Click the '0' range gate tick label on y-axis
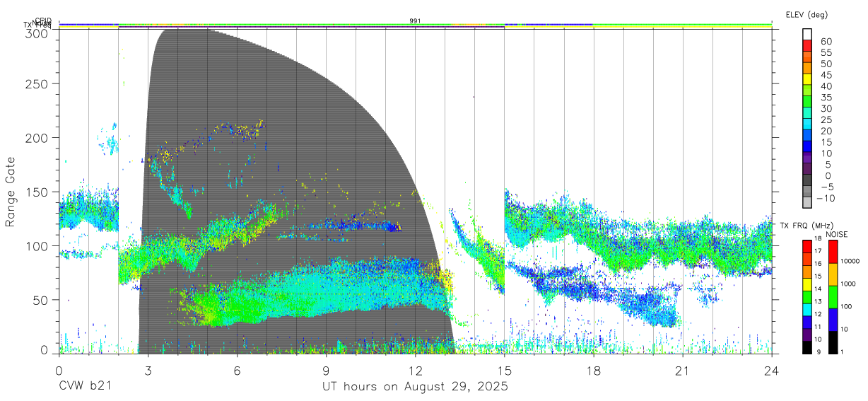The image size is (868, 401). (x=45, y=349)
